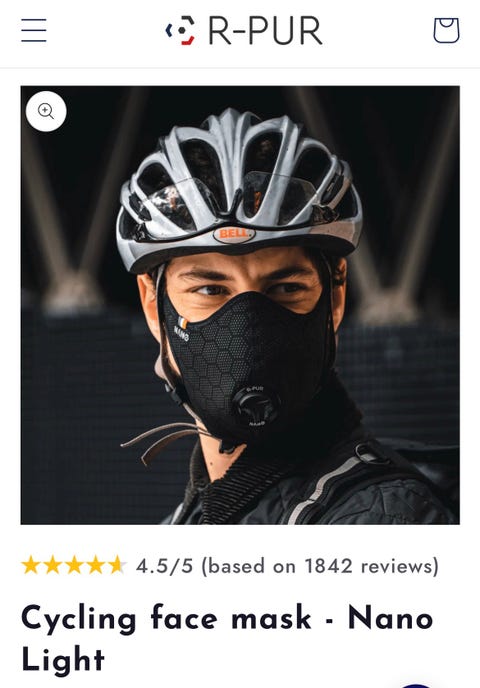The image size is (480, 688).
Task: Click the fourth yellow rating star
Action: pyautogui.click(x=96, y=565)
